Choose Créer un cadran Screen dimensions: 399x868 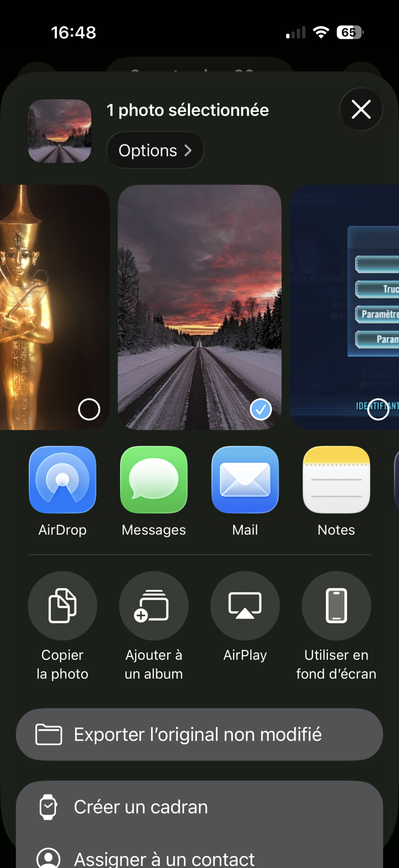(x=199, y=807)
